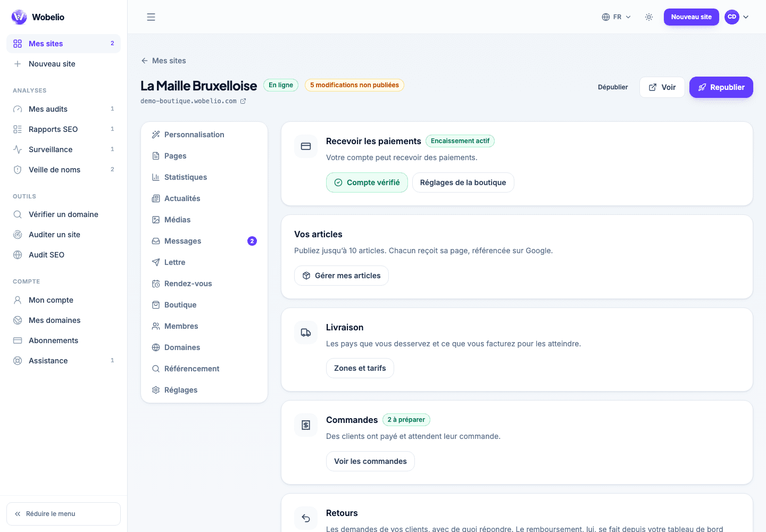
Task: Click the Retours return arrow icon
Action: point(306,518)
